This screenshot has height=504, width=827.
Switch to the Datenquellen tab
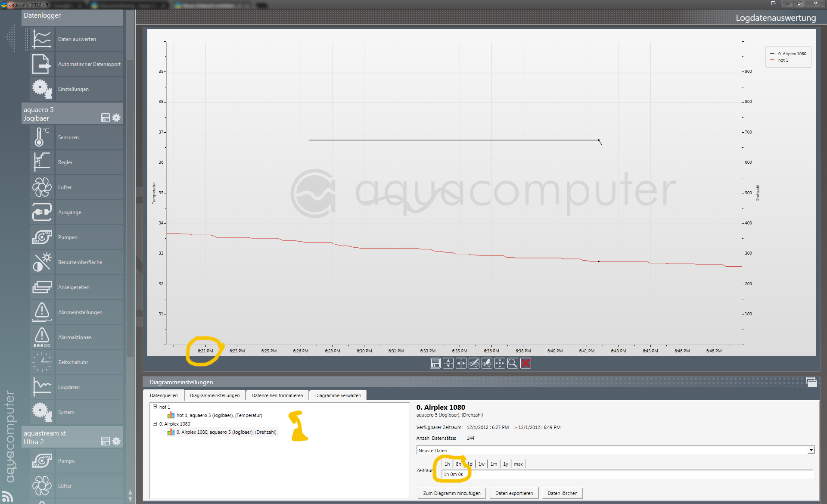click(x=164, y=395)
